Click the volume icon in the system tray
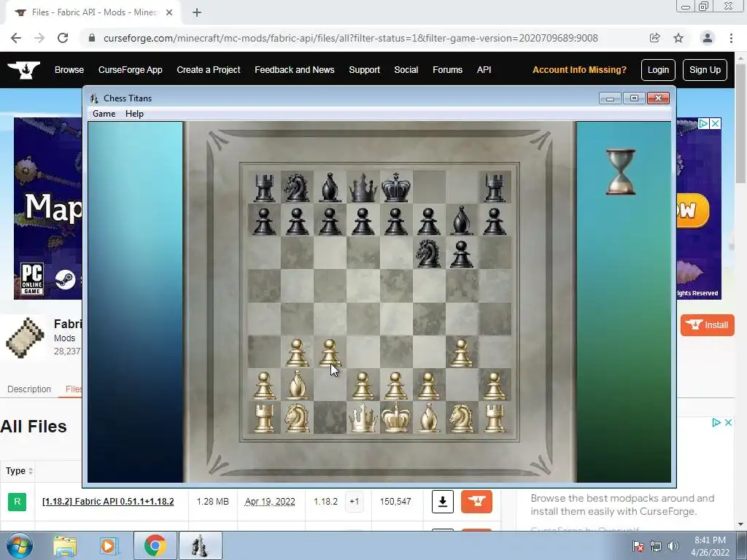This screenshot has width=747, height=560. [x=673, y=546]
